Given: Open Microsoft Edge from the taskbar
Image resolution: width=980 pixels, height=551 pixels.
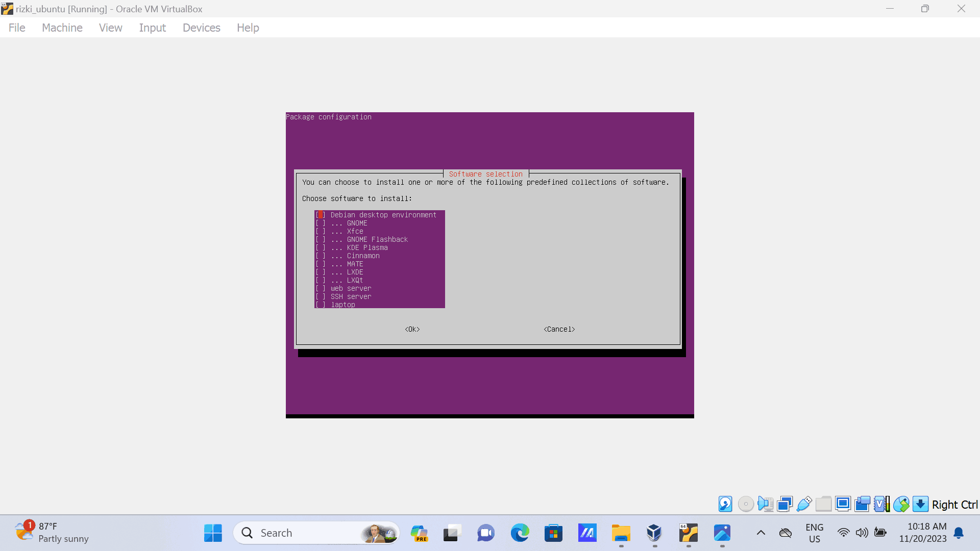Looking at the screenshot, I should click(520, 533).
